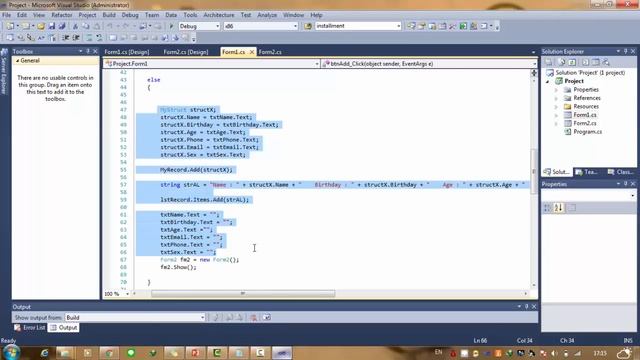This screenshot has width=640, height=360.
Task: Click the horizontal scrollbar thumb in code editor
Action: [x=243, y=294]
